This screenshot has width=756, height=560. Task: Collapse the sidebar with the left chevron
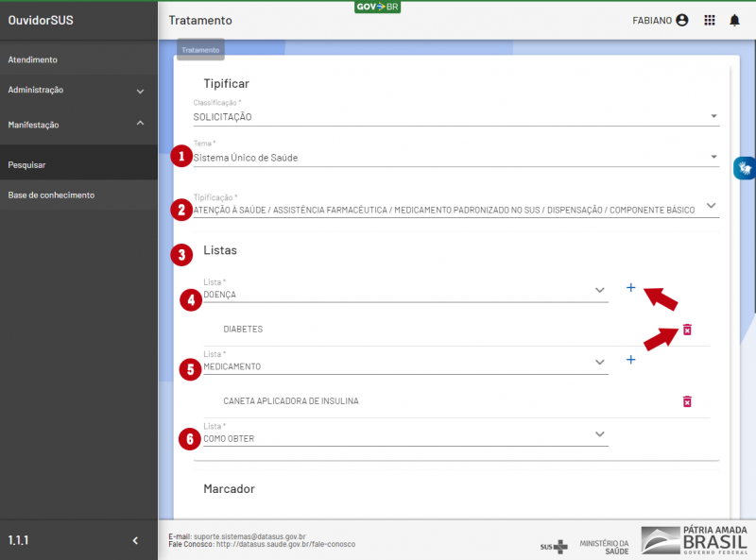[x=135, y=540]
